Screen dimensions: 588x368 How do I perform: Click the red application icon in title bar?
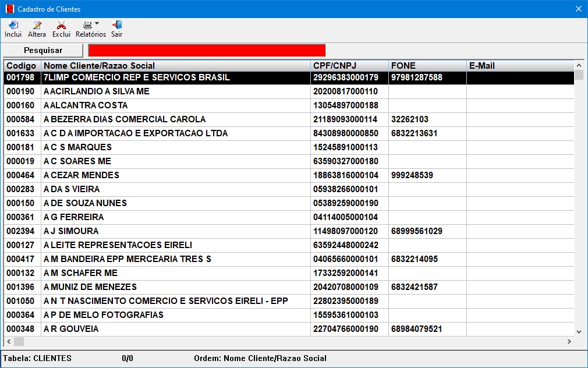(10, 9)
